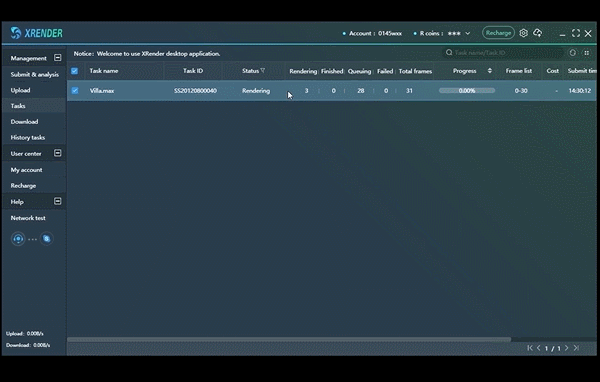Expand the R coins dropdown arrow

(468, 33)
